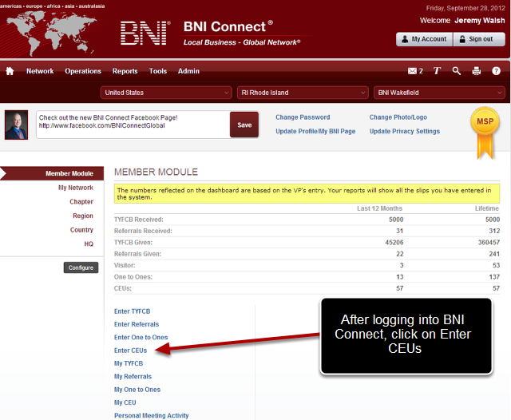This screenshot has width=511, height=420.
Task: Open the Operations menu
Action: [83, 71]
